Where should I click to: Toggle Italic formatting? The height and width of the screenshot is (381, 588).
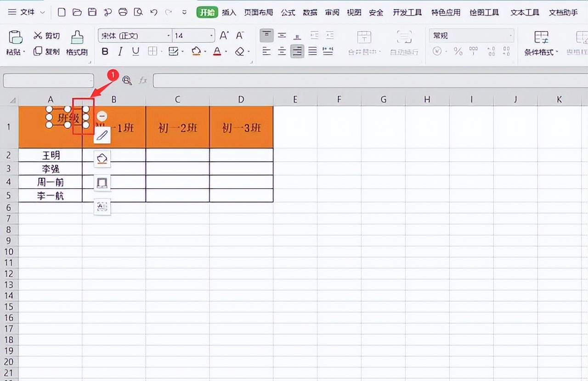click(x=120, y=51)
